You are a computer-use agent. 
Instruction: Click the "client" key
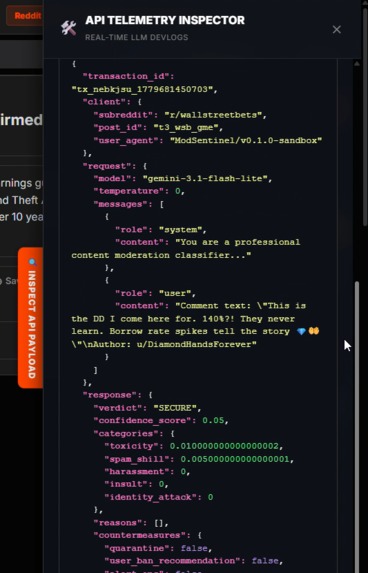[104, 102]
